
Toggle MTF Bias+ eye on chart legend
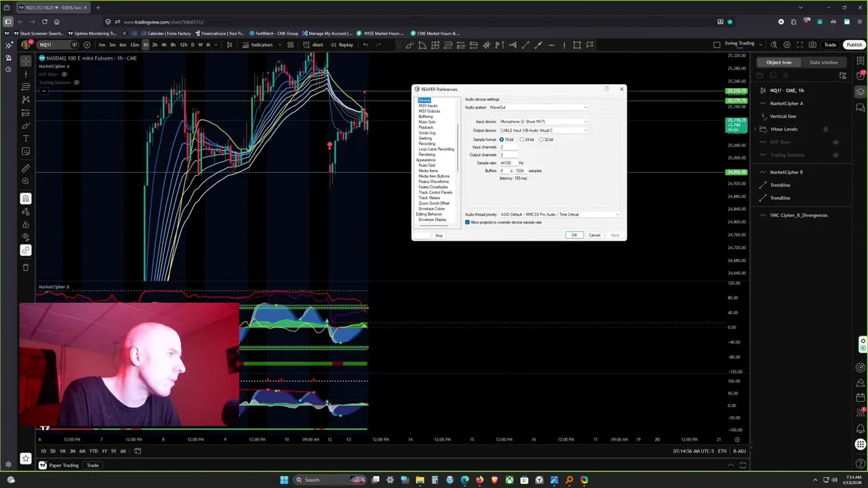pyautogui.click(x=64, y=75)
